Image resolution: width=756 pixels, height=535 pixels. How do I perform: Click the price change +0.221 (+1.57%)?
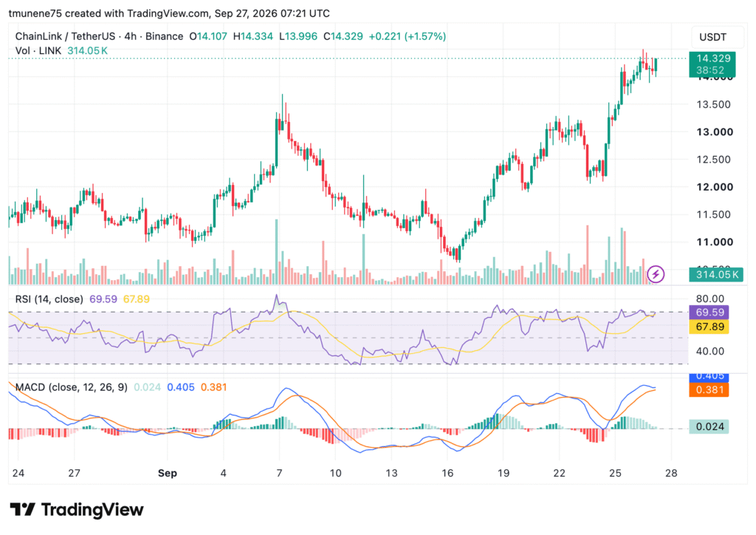click(408, 36)
